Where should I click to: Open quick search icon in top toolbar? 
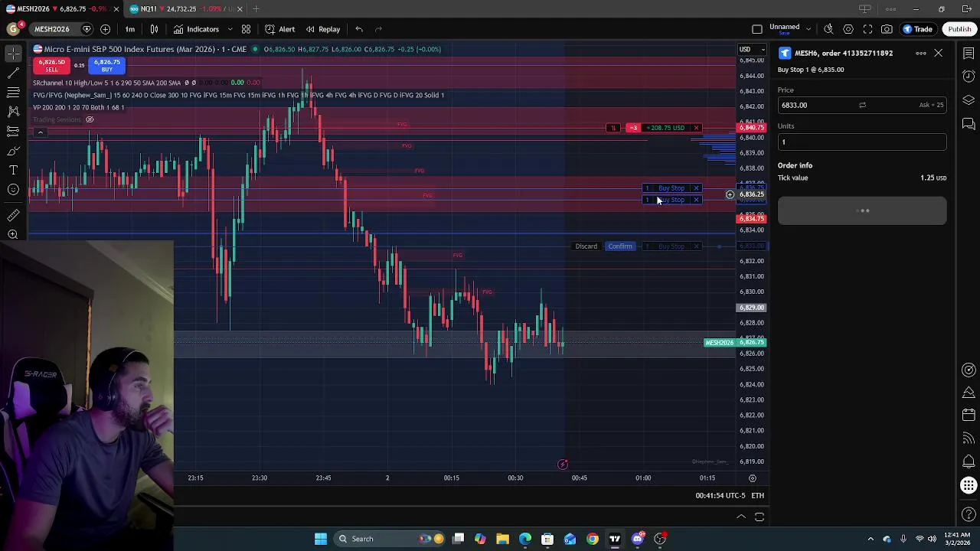tap(828, 29)
